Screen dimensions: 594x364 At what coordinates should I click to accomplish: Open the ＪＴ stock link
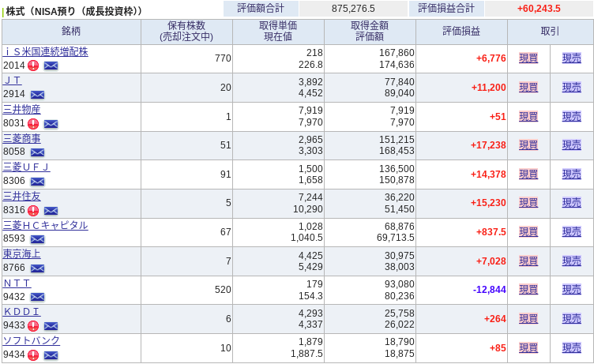click(12, 81)
